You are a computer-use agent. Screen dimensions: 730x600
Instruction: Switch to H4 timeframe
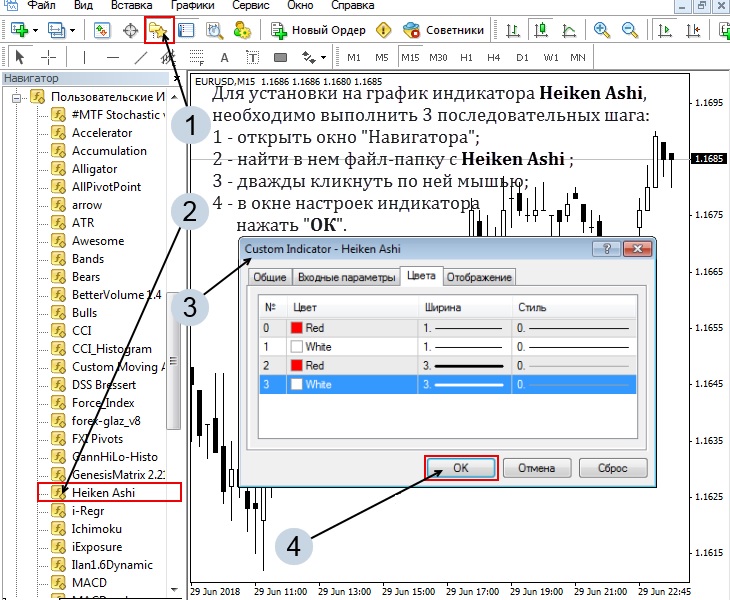click(x=493, y=58)
